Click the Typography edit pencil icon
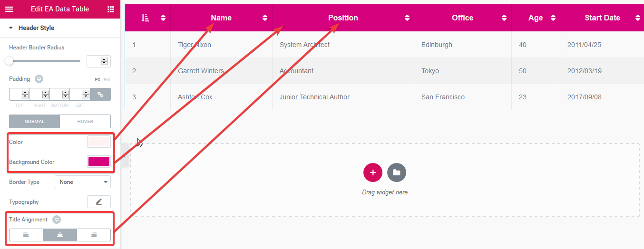The image size is (644, 249). pos(99,202)
